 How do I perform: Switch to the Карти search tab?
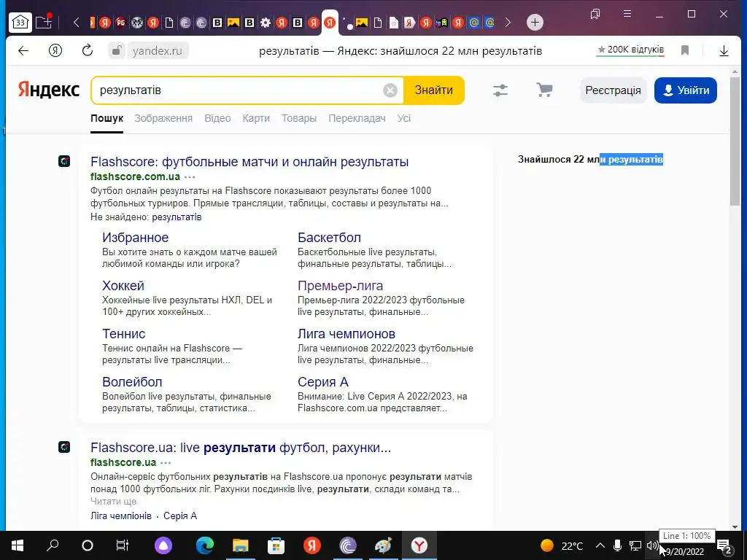click(256, 118)
